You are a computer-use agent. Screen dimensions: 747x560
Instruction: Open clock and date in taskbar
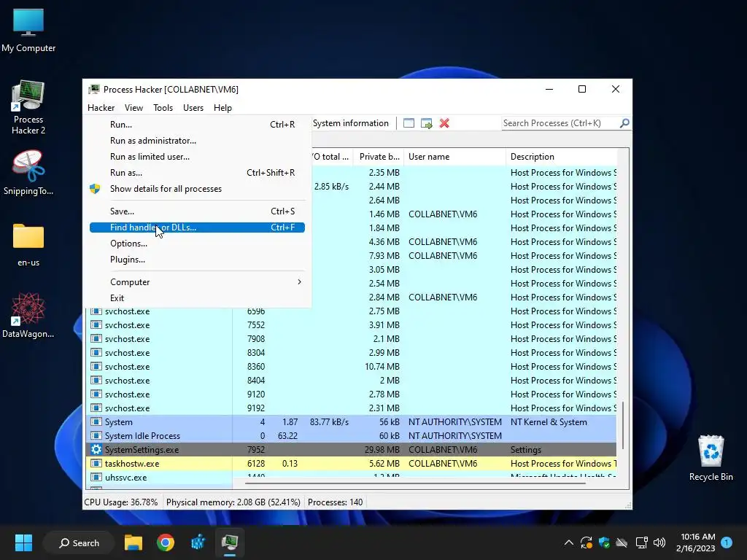695,542
